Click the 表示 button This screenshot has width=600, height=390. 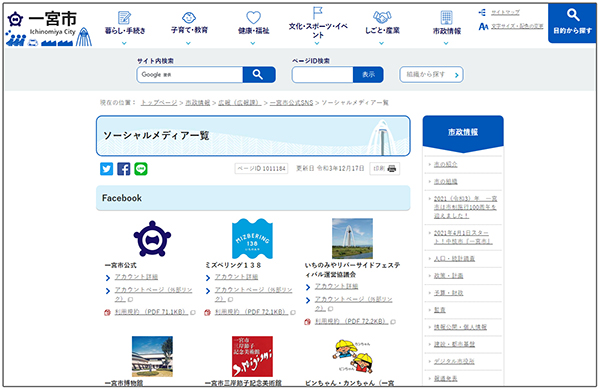pos(368,75)
